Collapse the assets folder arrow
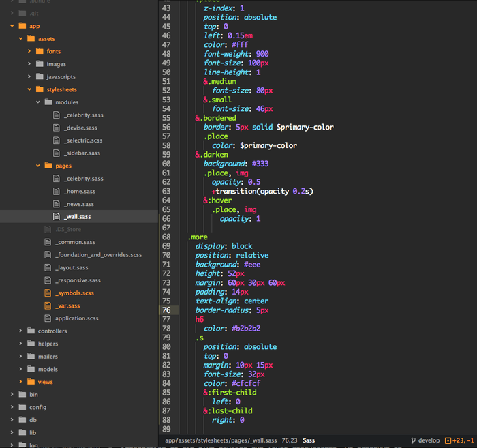477x448 pixels. pos(20,39)
